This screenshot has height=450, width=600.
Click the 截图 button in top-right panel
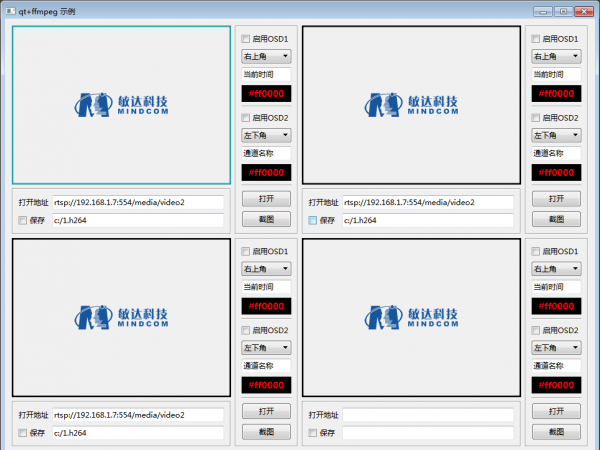pyautogui.click(x=556, y=219)
